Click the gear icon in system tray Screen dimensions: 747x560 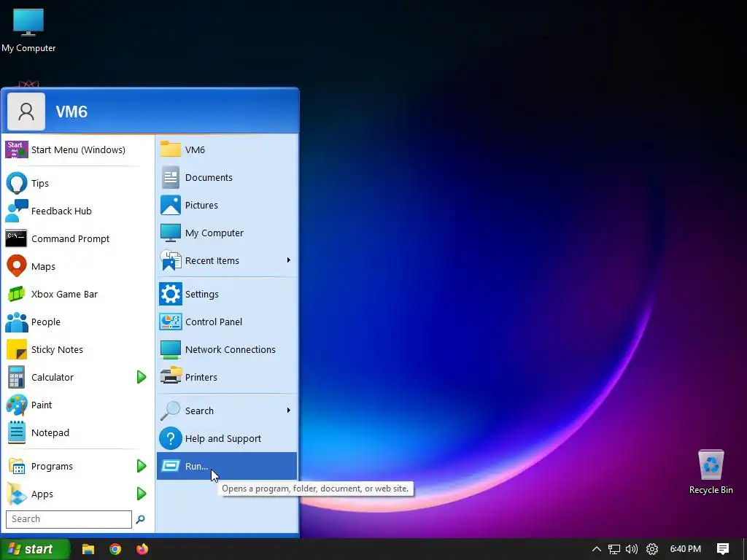tap(652, 549)
